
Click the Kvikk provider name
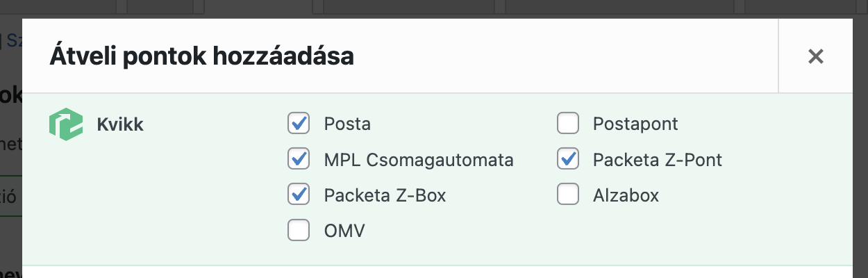click(120, 125)
